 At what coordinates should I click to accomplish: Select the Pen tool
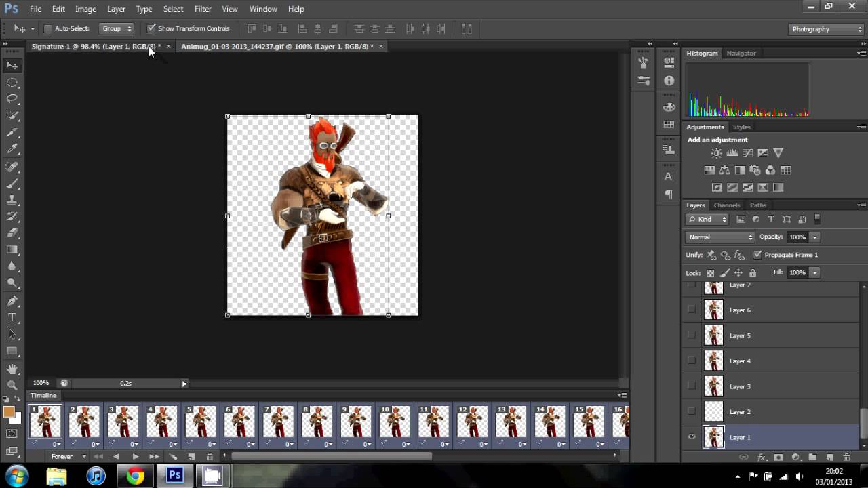click(x=12, y=301)
